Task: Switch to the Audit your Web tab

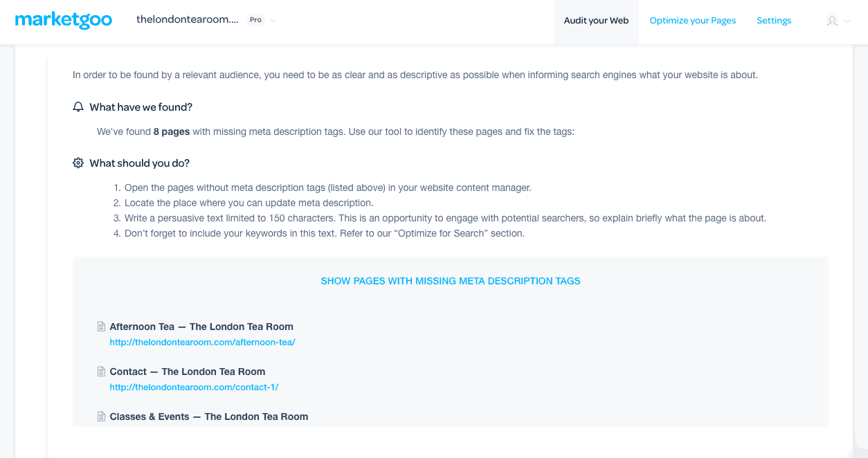Action: pyautogui.click(x=596, y=21)
